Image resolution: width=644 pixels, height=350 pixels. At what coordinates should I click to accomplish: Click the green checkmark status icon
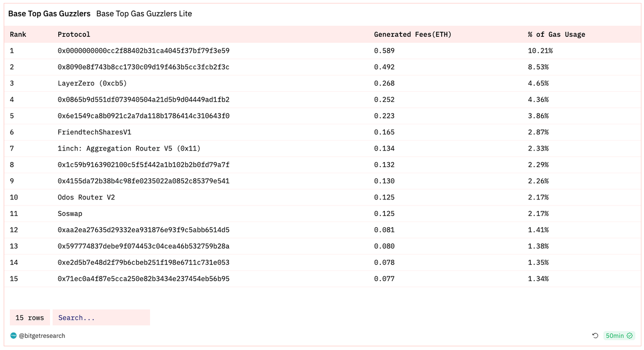coord(629,335)
